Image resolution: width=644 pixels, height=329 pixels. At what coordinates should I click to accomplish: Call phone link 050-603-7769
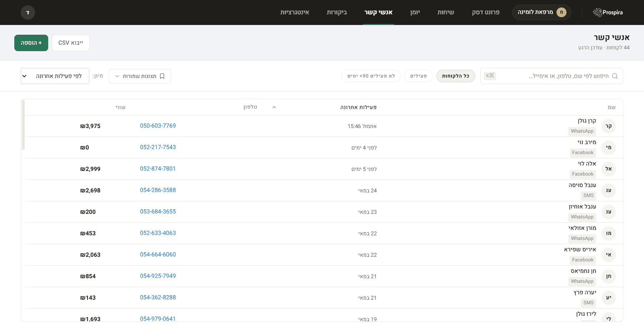click(158, 126)
